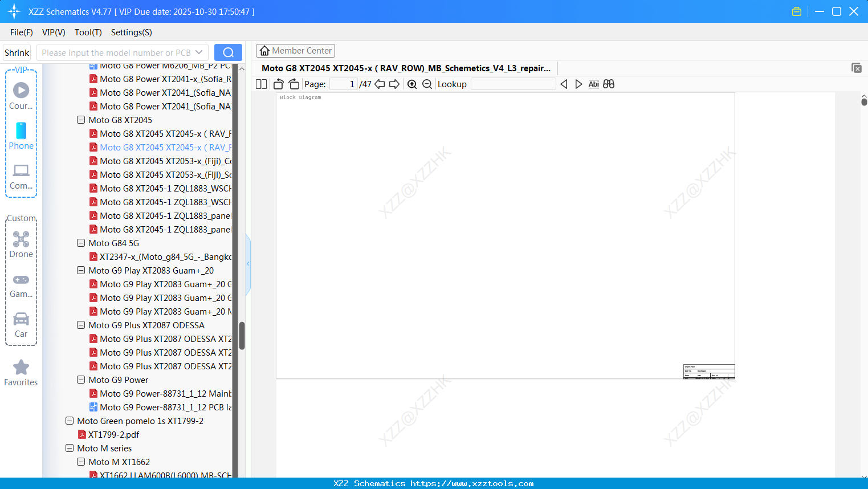
Task: Click the yellow bag icon in title bar
Action: tap(797, 11)
